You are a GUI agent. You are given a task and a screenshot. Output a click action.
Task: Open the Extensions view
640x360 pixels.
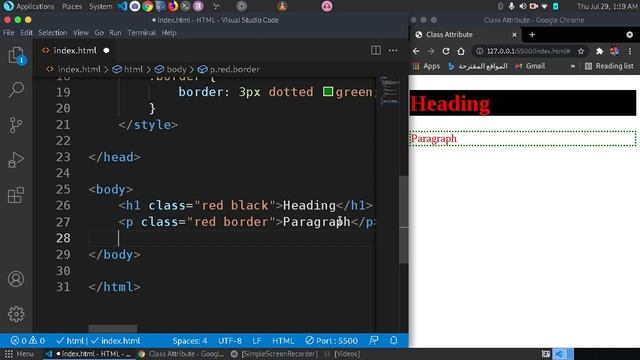pos(16,195)
